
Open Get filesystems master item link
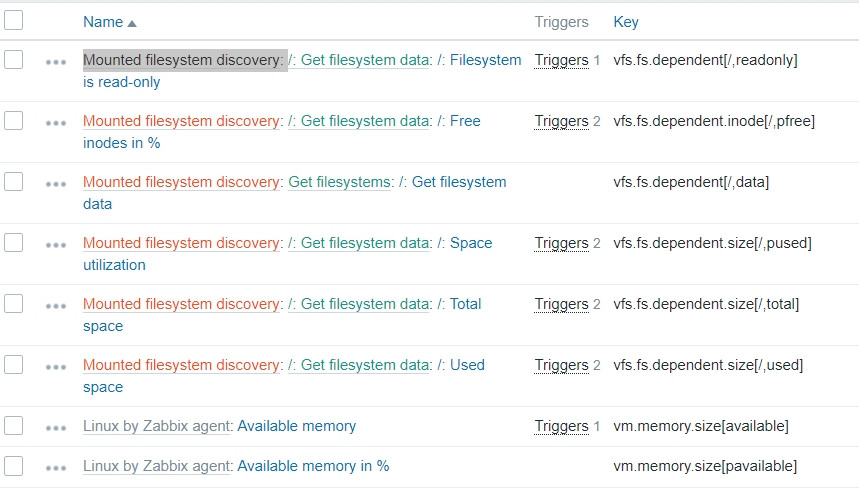coord(340,182)
